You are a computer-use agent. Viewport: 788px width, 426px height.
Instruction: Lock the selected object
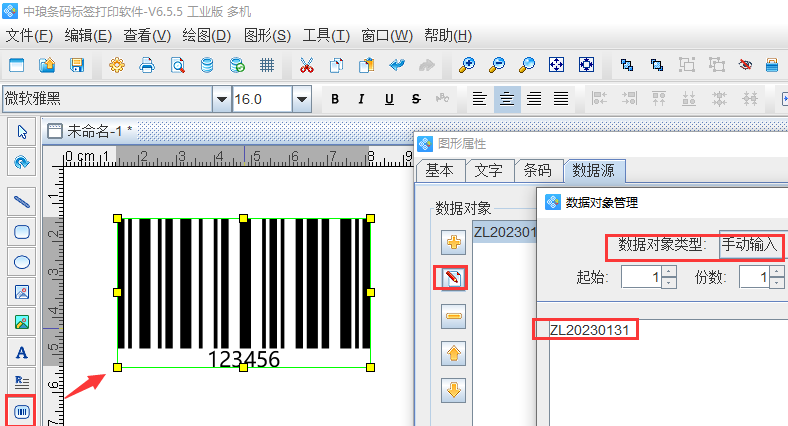pyautogui.click(x=772, y=65)
